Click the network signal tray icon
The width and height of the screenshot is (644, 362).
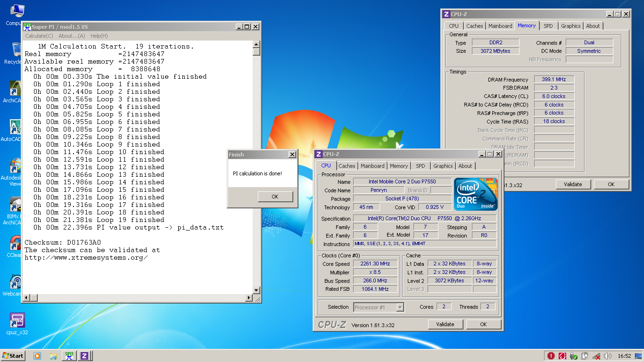tap(596, 356)
